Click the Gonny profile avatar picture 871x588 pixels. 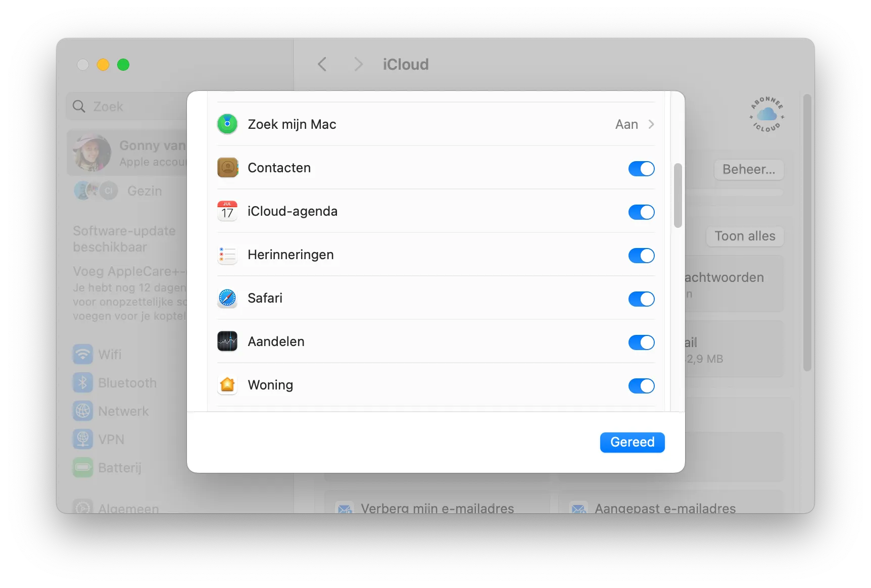point(92,153)
